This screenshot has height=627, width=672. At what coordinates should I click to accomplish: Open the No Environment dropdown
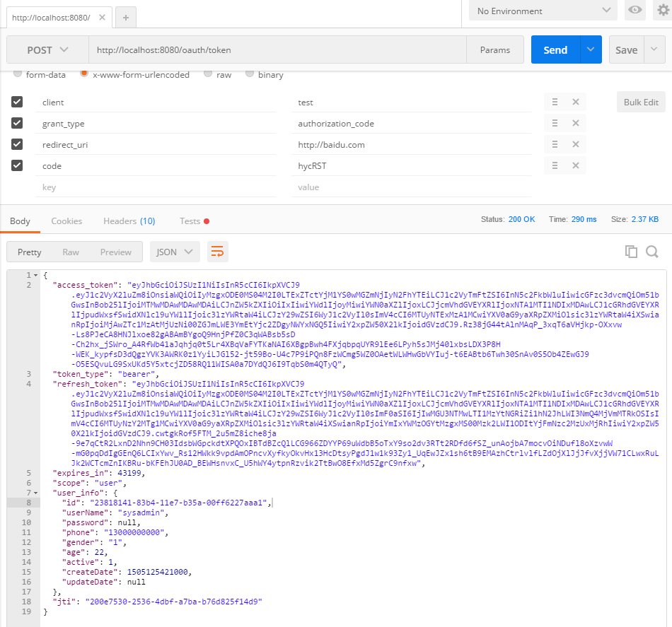543,11
